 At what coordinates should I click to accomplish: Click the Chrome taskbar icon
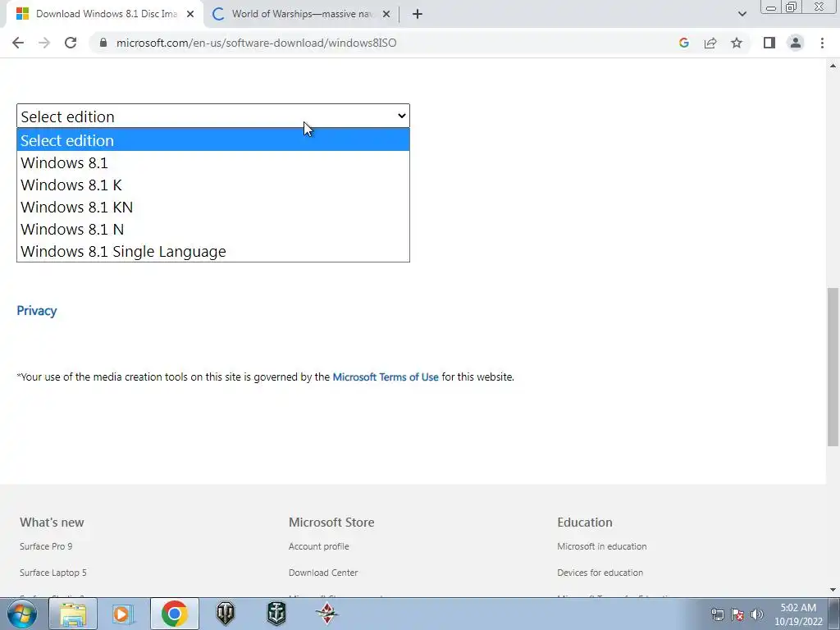(174, 614)
